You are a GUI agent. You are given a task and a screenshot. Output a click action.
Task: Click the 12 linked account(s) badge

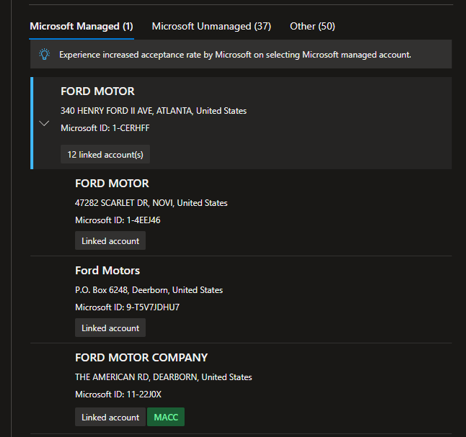click(x=105, y=154)
